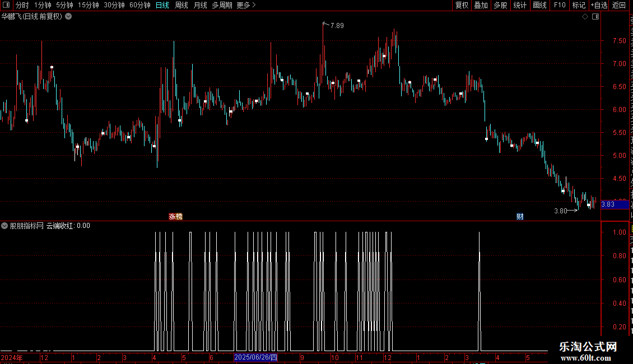Expand the 更多 periods menu
The image size is (633, 364).
[x=246, y=5]
